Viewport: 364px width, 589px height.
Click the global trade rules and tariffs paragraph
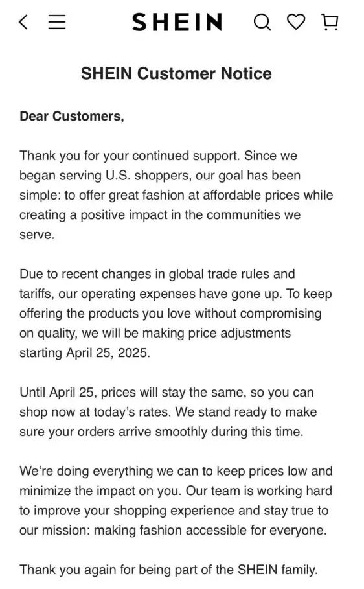(x=176, y=313)
